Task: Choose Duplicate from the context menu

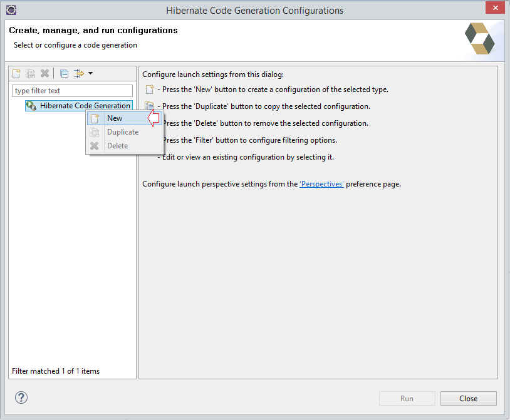Action: pos(123,131)
